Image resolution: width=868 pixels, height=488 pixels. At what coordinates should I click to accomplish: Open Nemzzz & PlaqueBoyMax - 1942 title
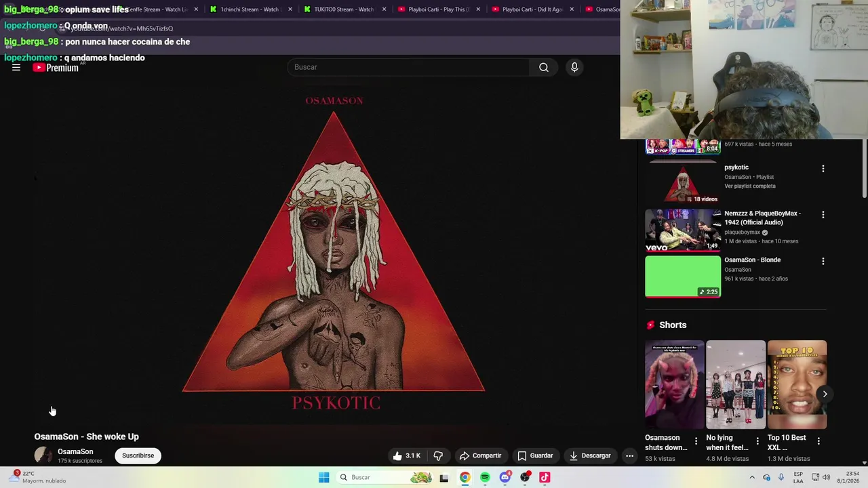point(762,218)
